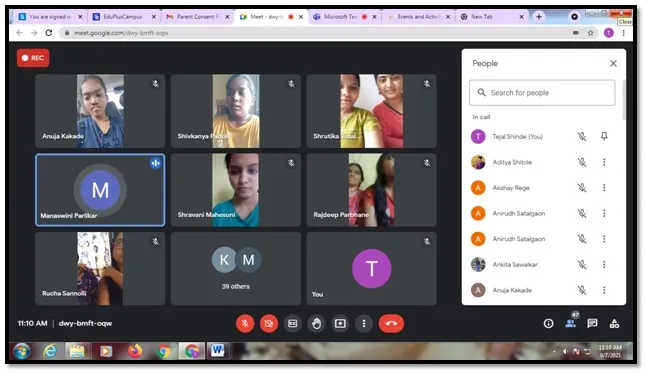Select Manaswini Parlikar speaking tile
This screenshot has width=648, height=375.
click(100, 190)
